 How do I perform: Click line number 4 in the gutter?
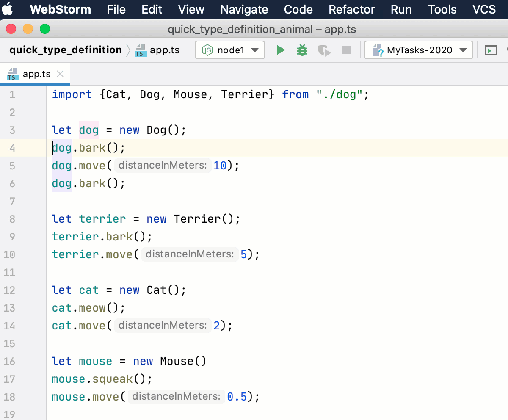point(12,148)
